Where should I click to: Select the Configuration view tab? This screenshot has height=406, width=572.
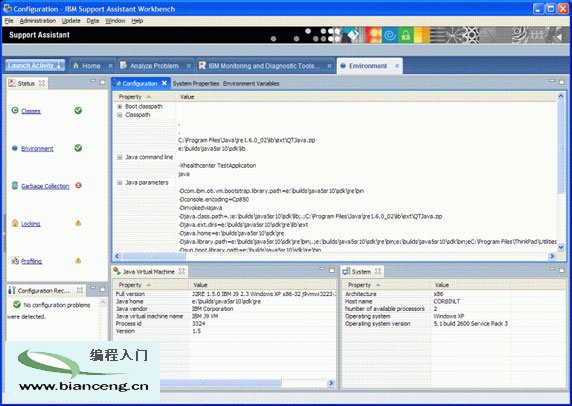[x=140, y=84]
